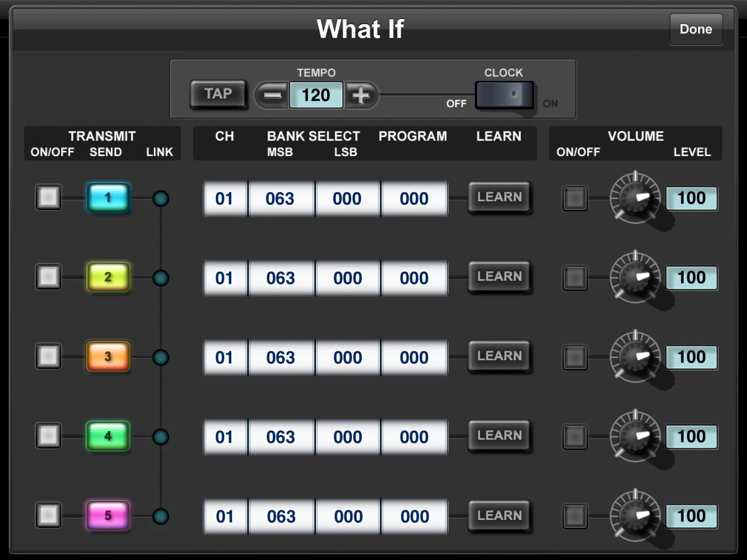Enable transmit on/off checkbox for row 1
The width and height of the screenshot is (747, 560).
pyautogui.click(x=48, y=197)
